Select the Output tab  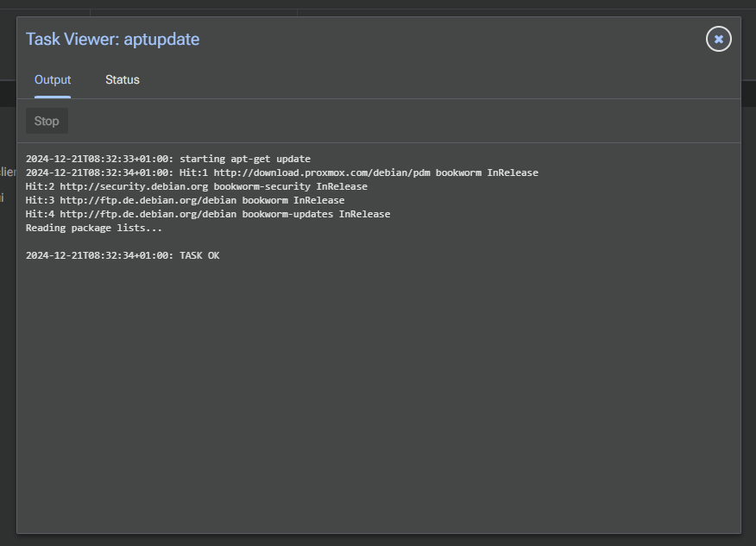click(53, 80)
